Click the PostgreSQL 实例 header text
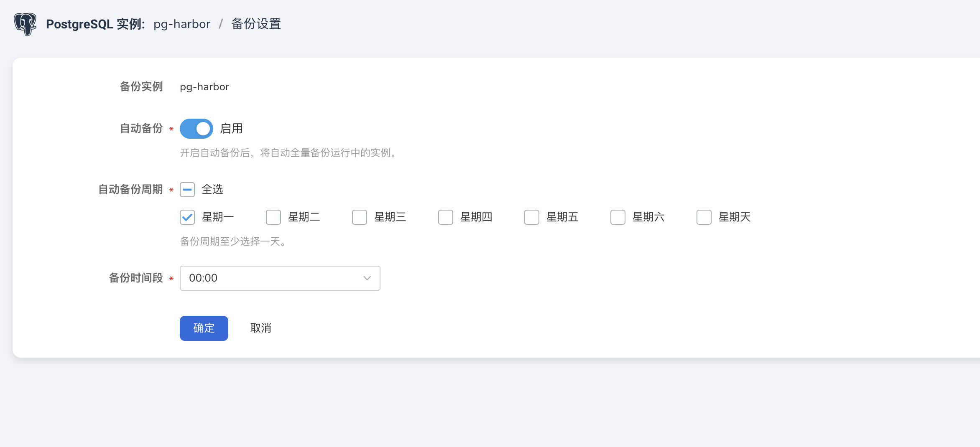Screen dimensions: 980x447 pos(97,24)
